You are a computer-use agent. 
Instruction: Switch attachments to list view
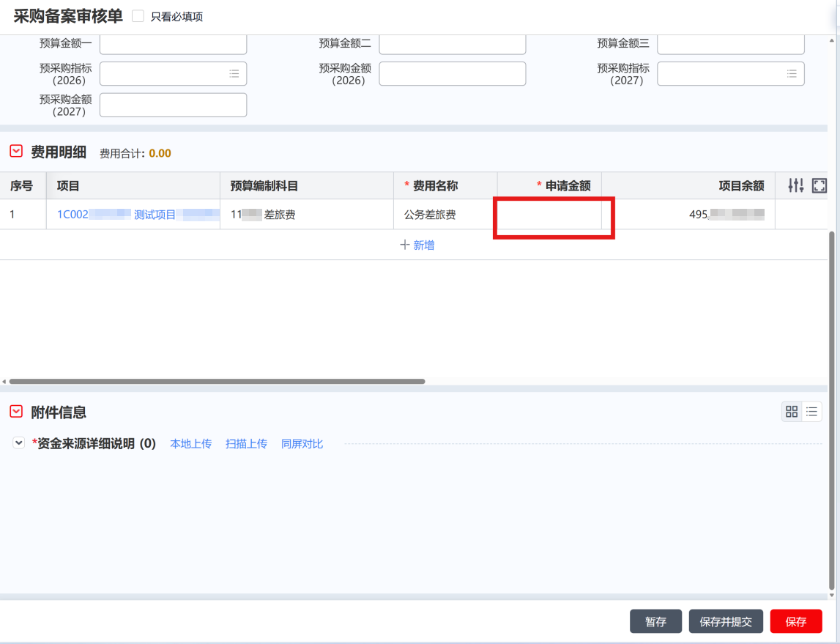[x=812, y=412]
